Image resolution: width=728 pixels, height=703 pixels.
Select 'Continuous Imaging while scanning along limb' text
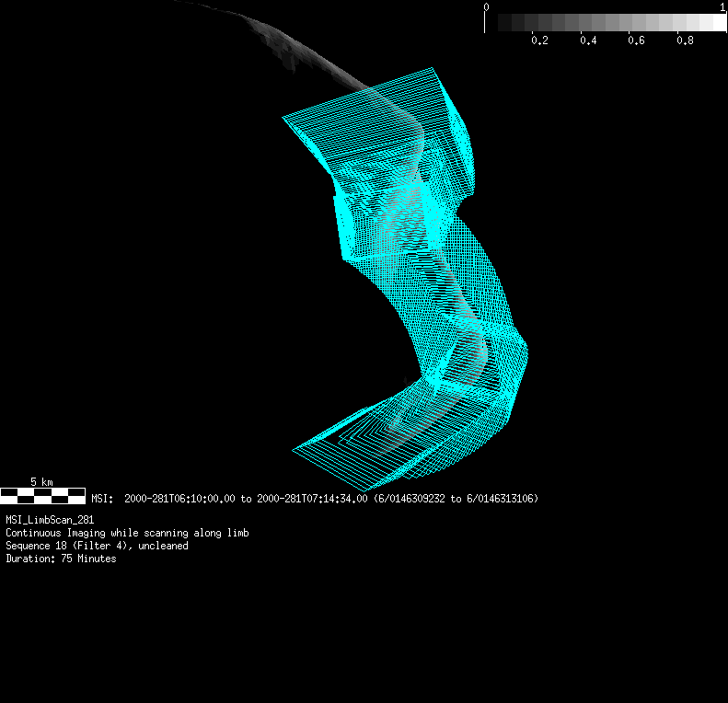click(127, 533)
